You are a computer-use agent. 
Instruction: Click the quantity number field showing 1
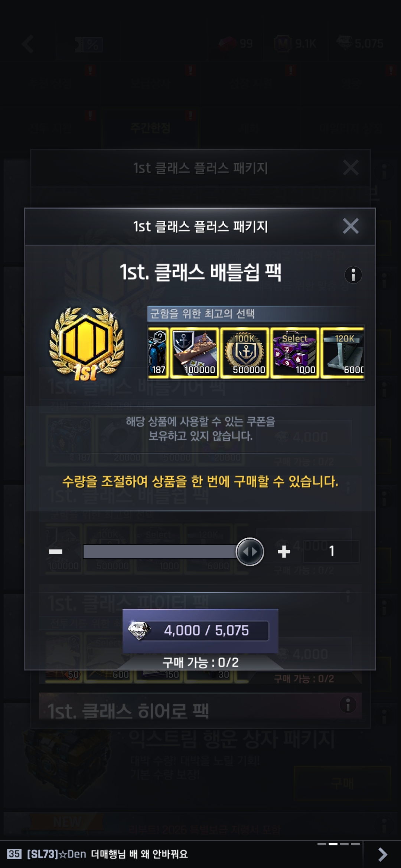(x=332, y=551)
